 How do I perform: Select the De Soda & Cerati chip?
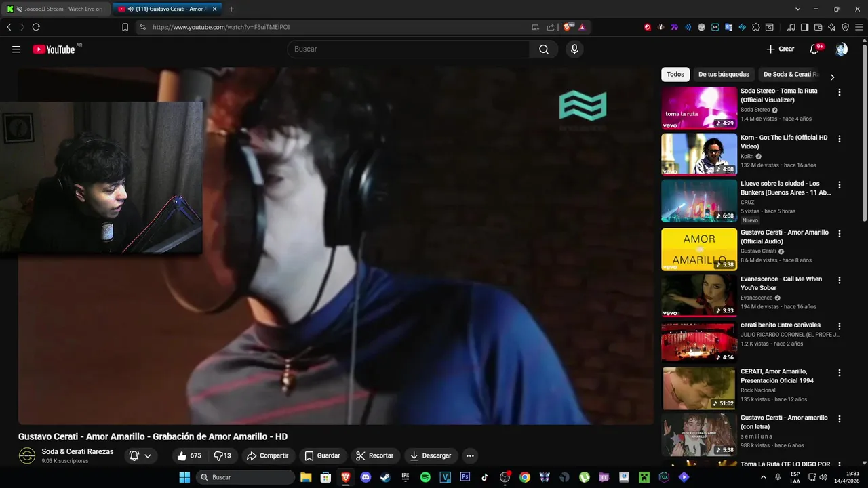click(x=789, y=74)
